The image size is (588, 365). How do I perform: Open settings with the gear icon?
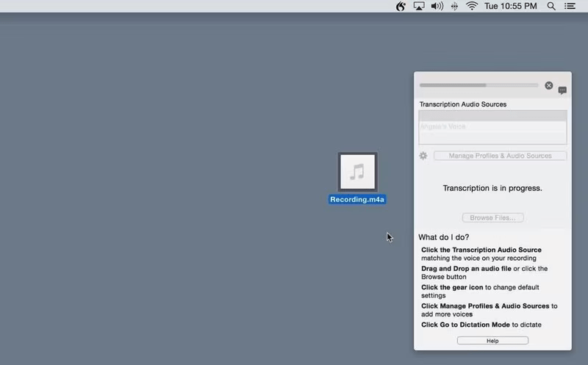[423, 156]
